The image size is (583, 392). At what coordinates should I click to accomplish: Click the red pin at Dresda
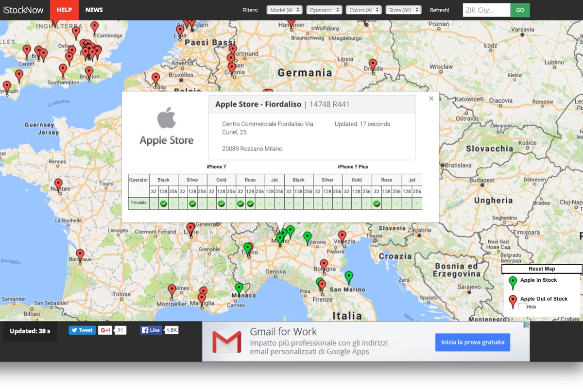(373, 64)
